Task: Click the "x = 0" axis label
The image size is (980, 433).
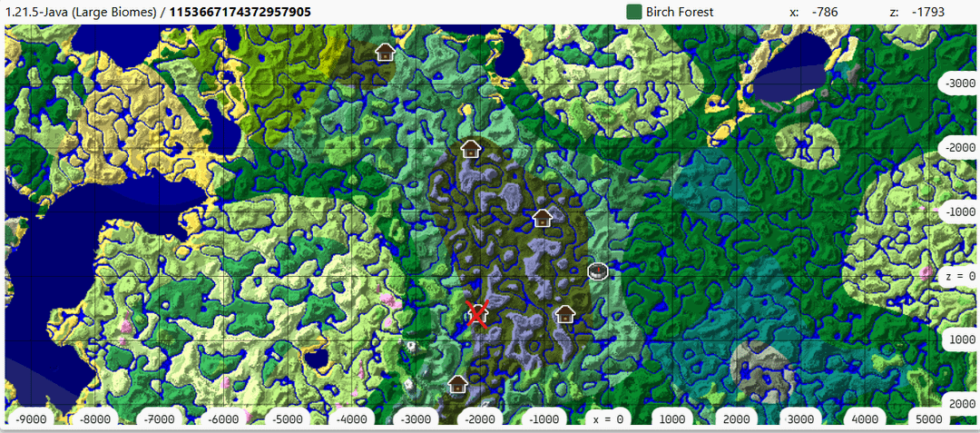Action: (607, 419)
